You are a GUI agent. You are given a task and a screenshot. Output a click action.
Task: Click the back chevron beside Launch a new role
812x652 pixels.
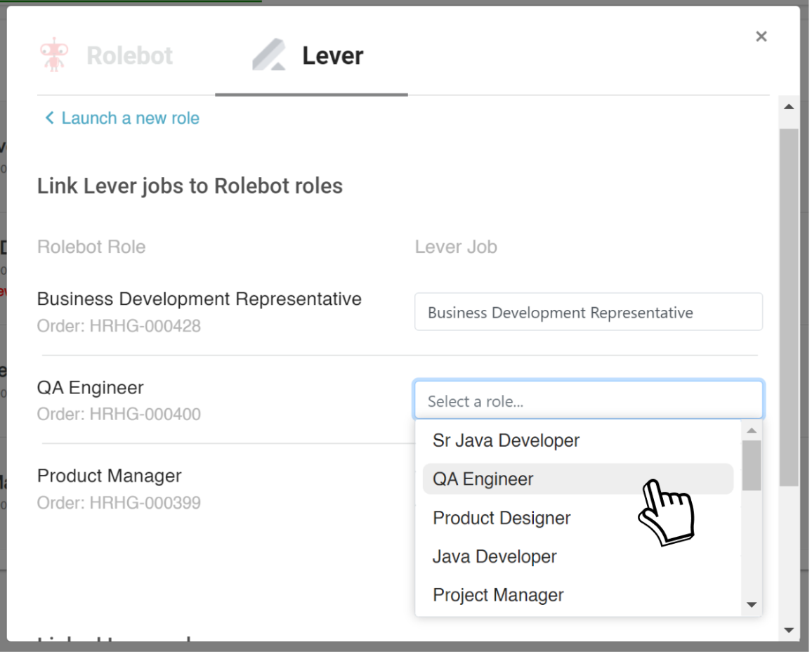pyautogui.click(x=48, y=118)
